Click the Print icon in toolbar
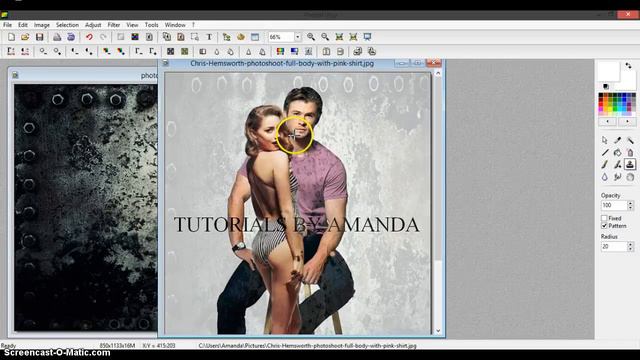Screen dimensions: 640x360 click(x=57, y=37)
